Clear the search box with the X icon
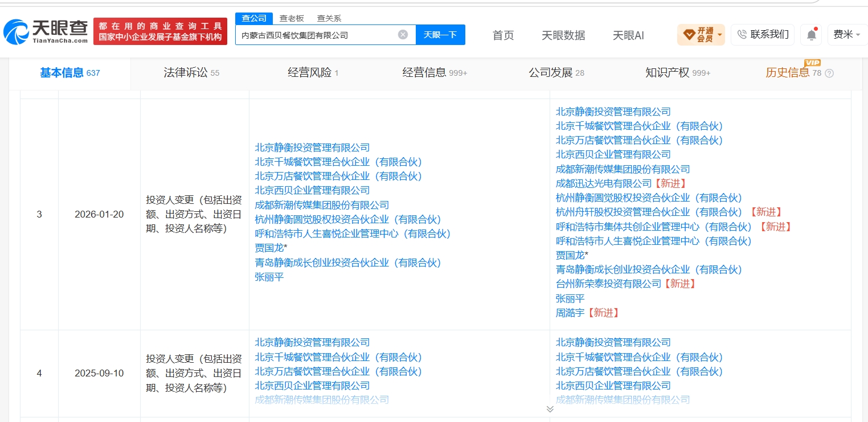868x422 pixels. coord(403,35)
